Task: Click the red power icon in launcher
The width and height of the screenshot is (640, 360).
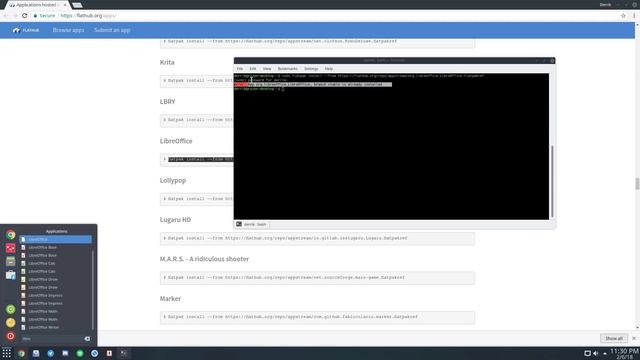Action: click(x=11, y=336)
